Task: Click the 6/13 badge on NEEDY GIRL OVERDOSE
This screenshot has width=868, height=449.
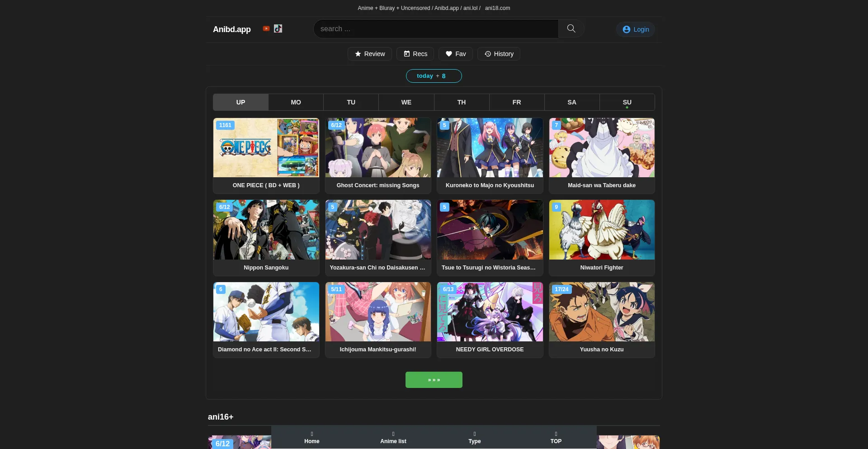Action: [448, 289]
